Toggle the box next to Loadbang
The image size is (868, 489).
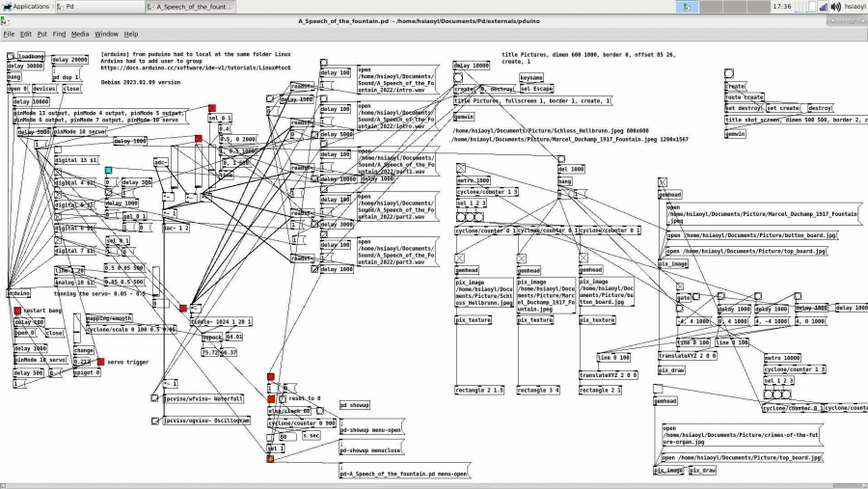(x=11, y=56)
